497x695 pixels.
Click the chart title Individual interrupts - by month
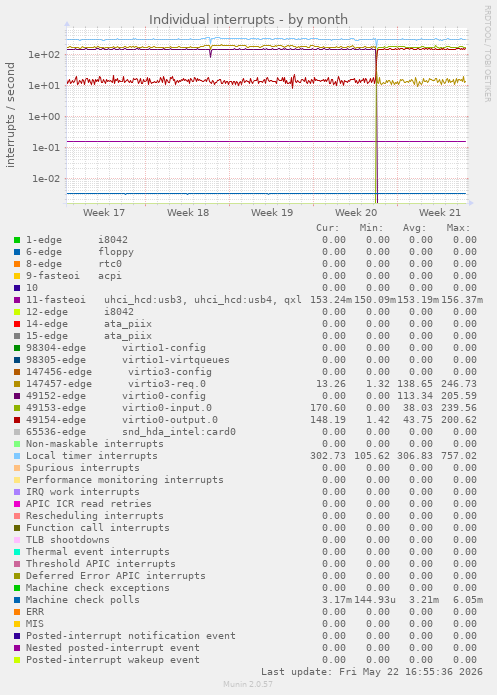(248, 20)
